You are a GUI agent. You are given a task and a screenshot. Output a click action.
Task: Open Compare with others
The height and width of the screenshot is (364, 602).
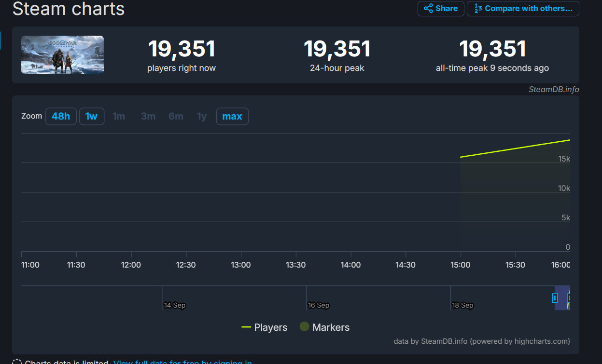click(523, 9)
